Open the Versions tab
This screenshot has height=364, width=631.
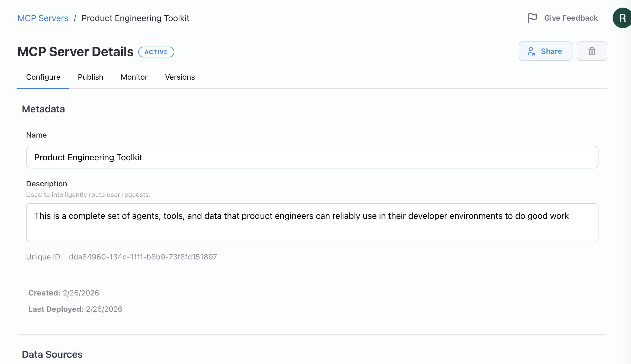click(180, 77)
